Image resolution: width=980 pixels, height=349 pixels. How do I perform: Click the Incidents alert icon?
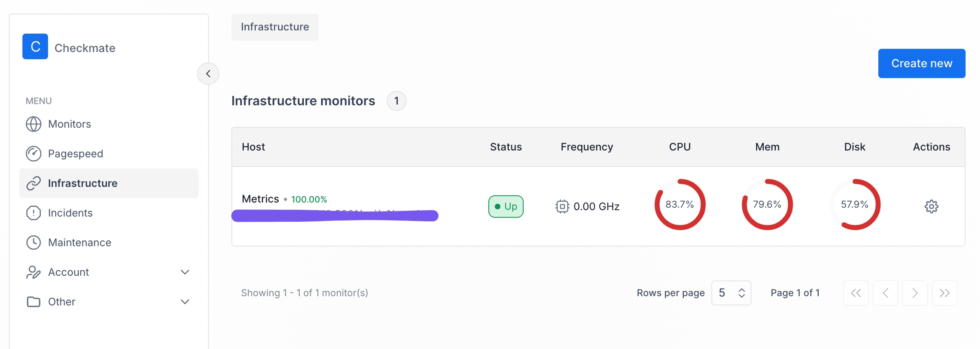pos(34,213)
